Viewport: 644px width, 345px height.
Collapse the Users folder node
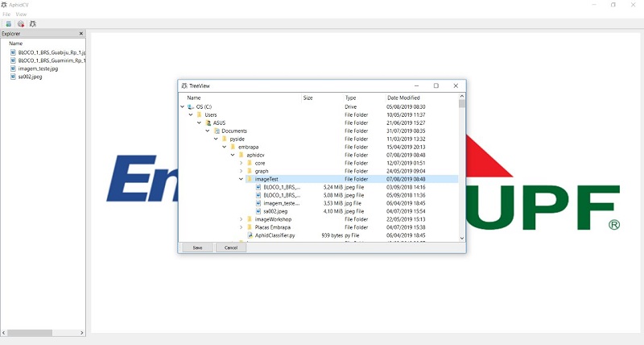pos(191,114)
